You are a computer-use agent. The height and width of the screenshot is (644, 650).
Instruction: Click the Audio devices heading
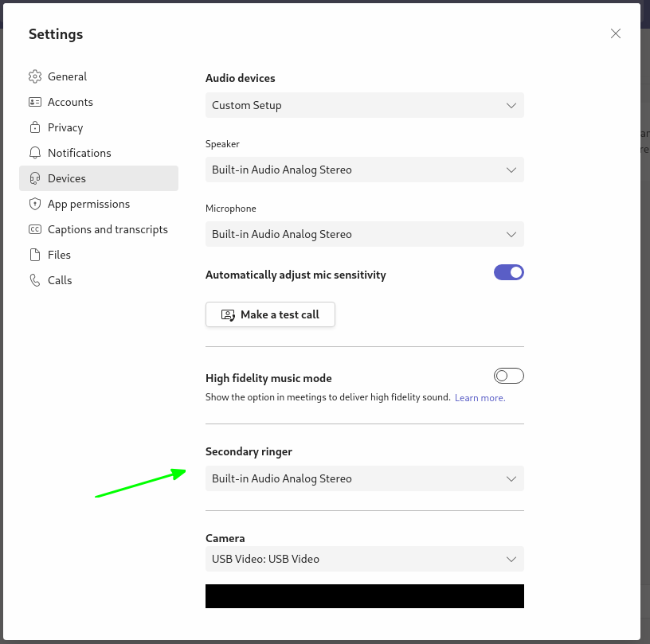(x=240, y=78)
